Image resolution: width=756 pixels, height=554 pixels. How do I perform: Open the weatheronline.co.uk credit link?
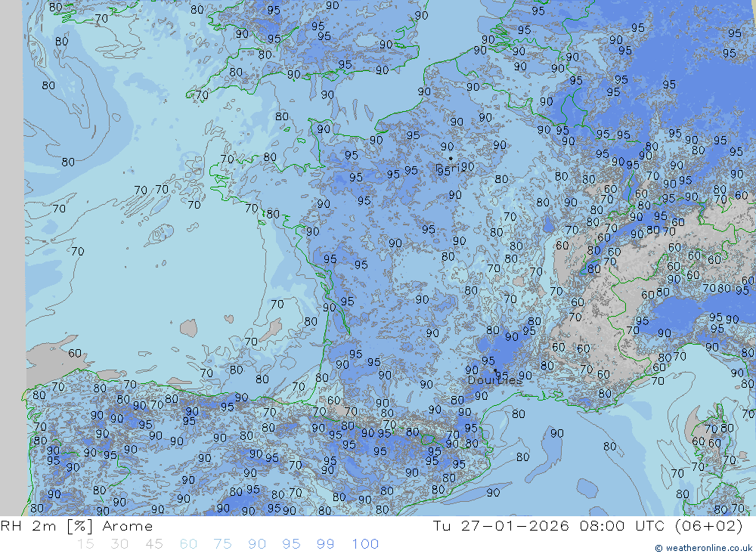pyautogui.click(x=703, y=548)
